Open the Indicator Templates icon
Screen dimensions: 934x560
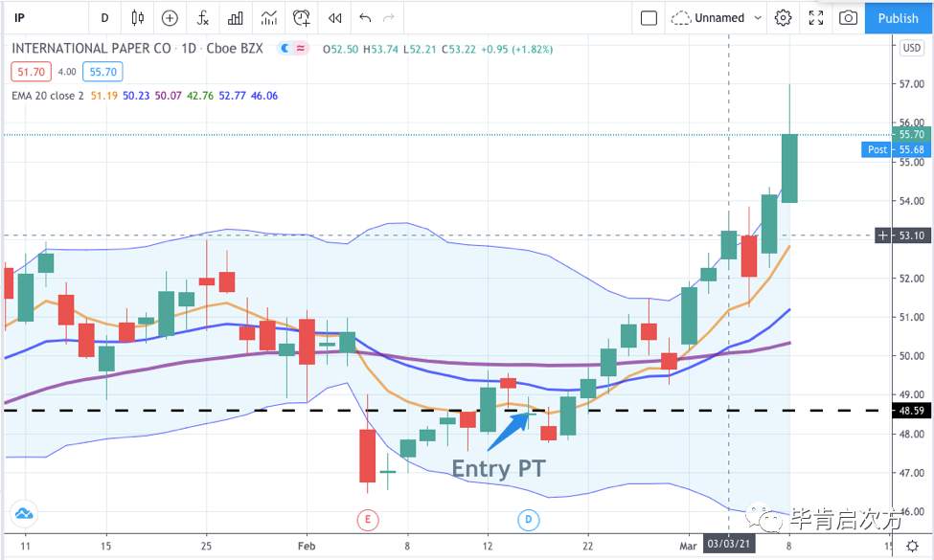[268, 18]
